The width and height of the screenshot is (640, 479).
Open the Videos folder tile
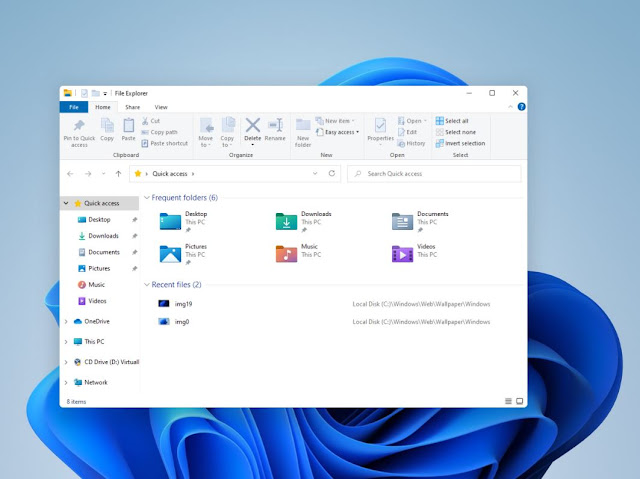[x=414, y=253]
